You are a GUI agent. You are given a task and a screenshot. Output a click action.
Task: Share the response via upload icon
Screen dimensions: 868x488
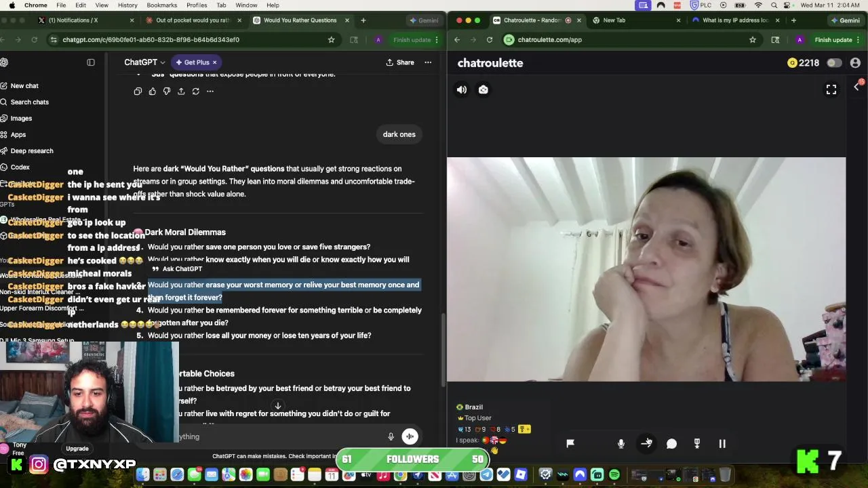click(x=181, y=91)
